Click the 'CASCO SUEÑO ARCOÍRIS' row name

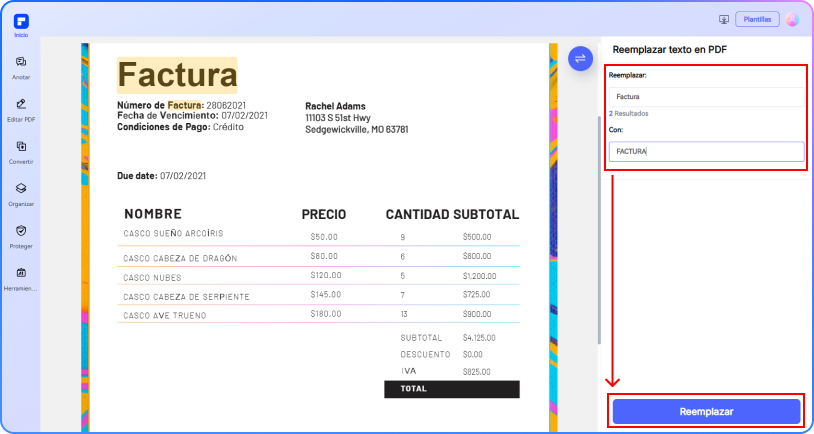tap(173, 234)
